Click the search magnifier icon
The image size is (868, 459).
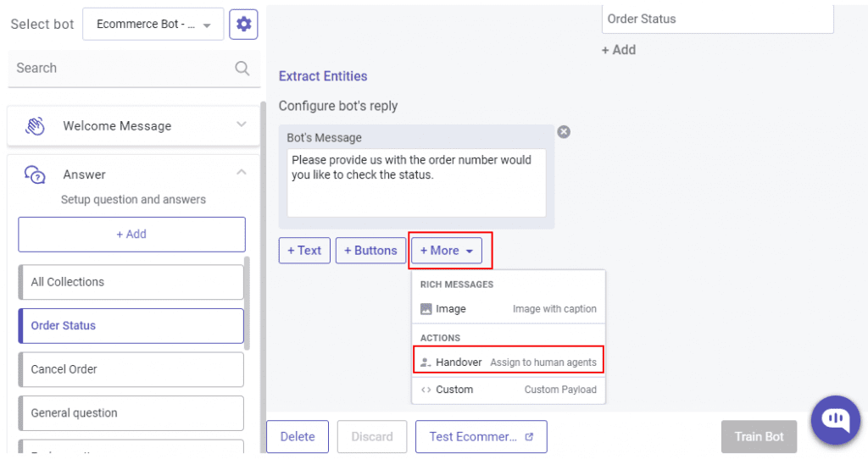pyautogui.click(x=242, y=68)
